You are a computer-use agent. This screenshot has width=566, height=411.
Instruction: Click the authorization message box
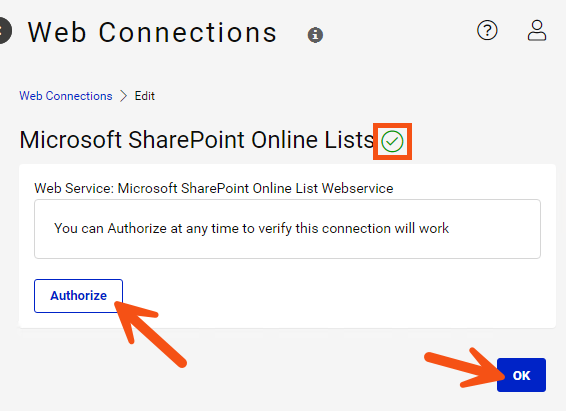coord(287,229)
